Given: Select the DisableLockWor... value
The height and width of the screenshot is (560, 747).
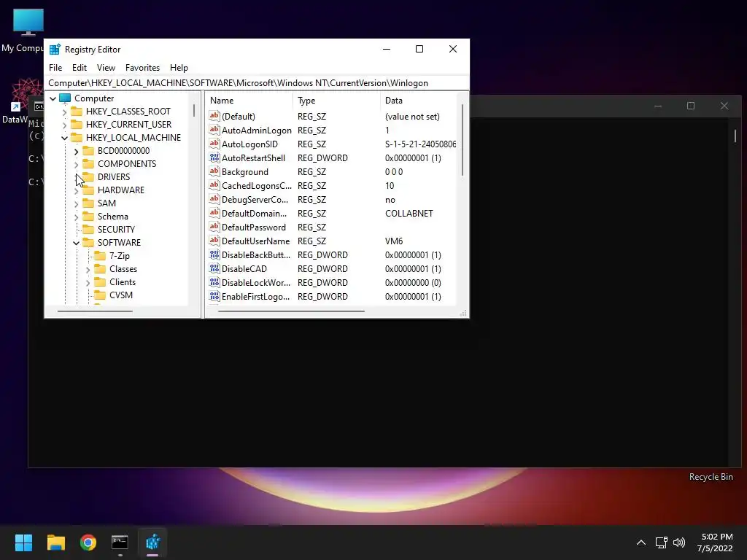Looking at the screenshot, I should [256, 282].
